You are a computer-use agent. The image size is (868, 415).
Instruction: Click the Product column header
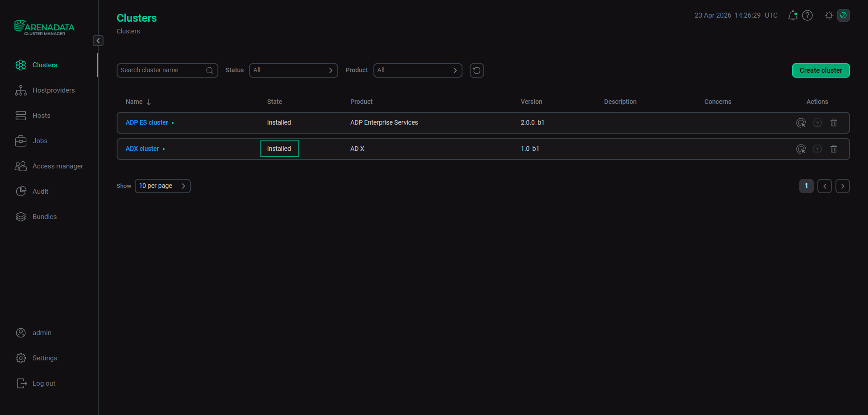pos(362,102)
